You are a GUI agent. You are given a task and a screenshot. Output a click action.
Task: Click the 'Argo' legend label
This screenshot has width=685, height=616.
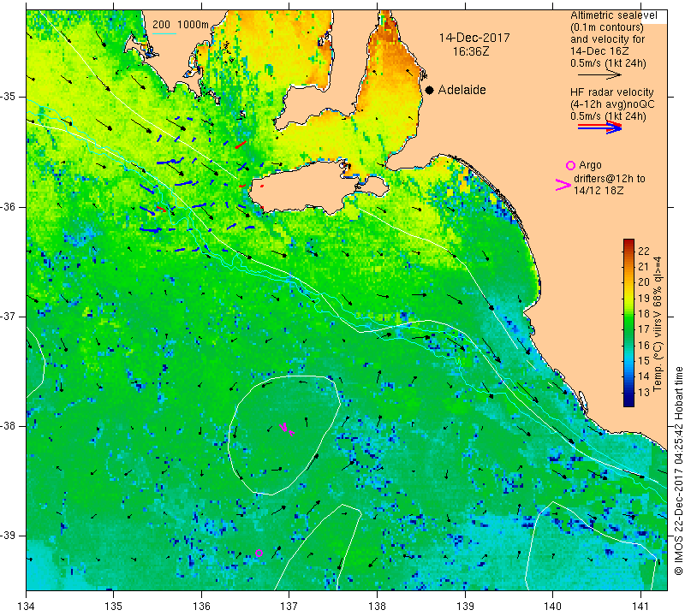(x=590, y=165)
